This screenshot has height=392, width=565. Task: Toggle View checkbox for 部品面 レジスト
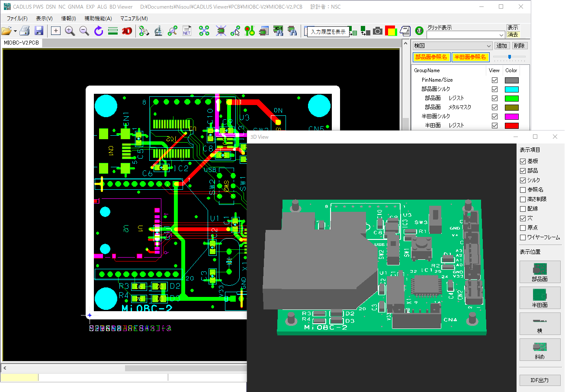coord(494,98)
